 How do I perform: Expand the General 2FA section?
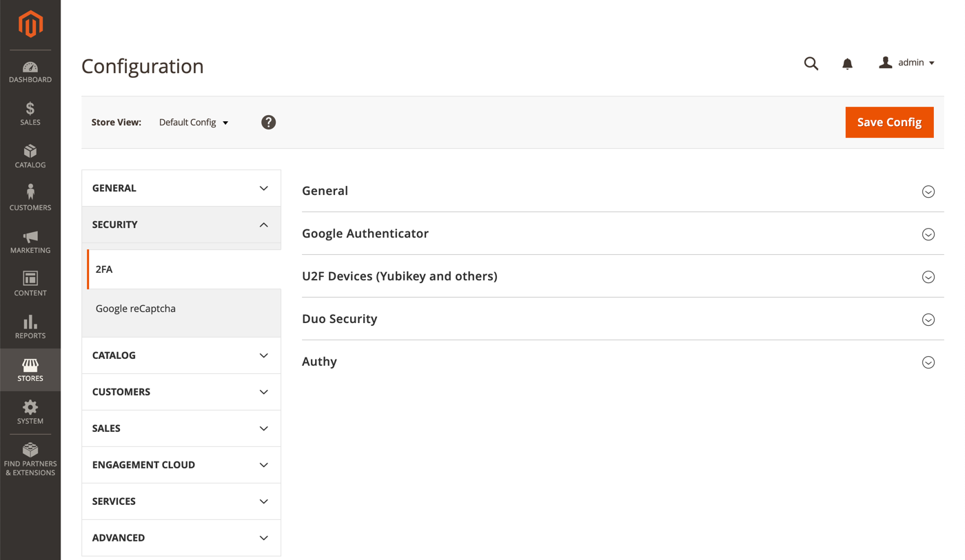pyautogui.click(x=622, y=191)
